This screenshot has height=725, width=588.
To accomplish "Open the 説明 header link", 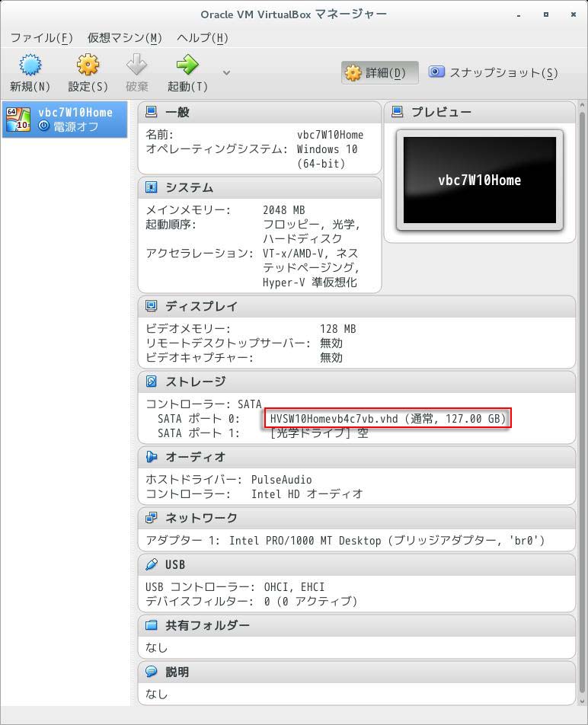I will coord(177,672).
